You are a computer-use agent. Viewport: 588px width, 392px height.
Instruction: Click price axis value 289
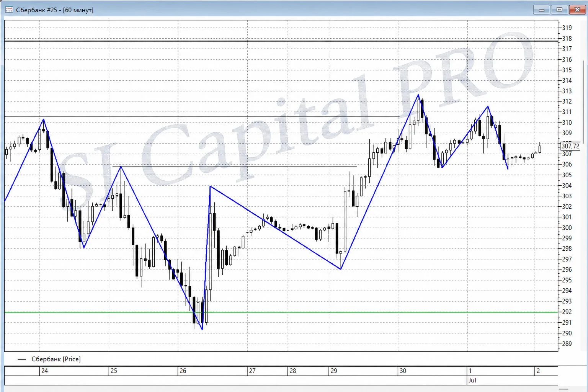(567, 343)
